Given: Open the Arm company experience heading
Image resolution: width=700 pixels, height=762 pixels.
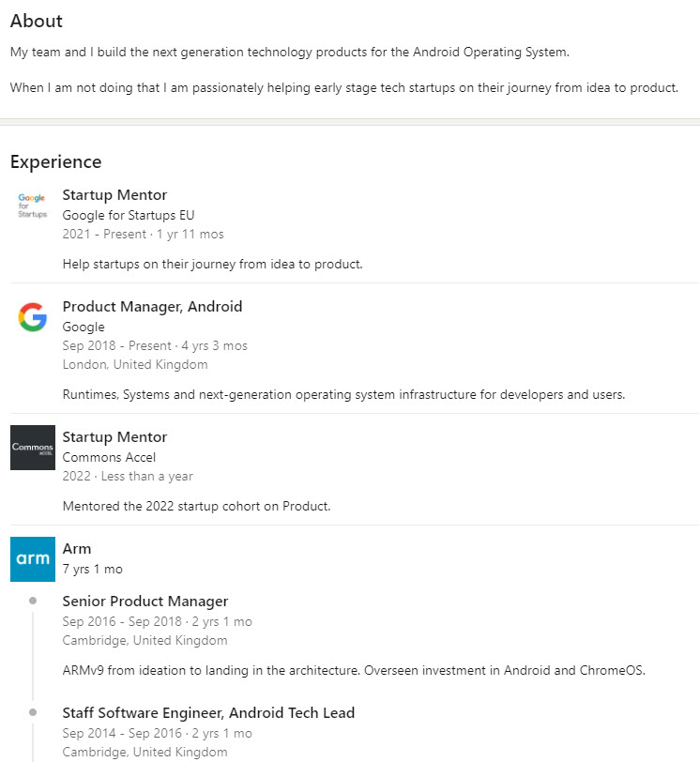Looking at the screenshot, I should (x=77, y=549).
